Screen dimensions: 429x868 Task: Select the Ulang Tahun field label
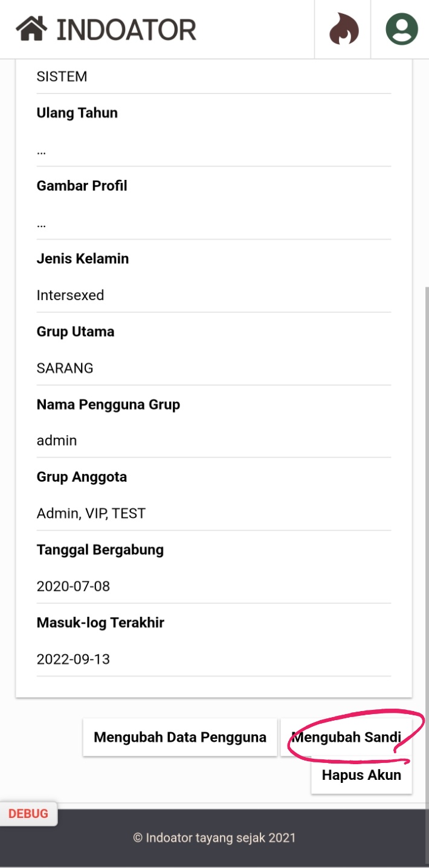pyautogui.click(x=77, y=113)
